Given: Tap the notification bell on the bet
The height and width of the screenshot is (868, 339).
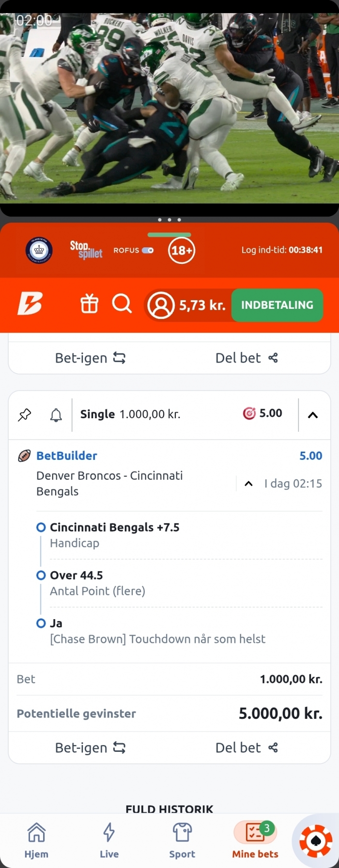Looking at the screenshot, I should (x=56, y=415).
